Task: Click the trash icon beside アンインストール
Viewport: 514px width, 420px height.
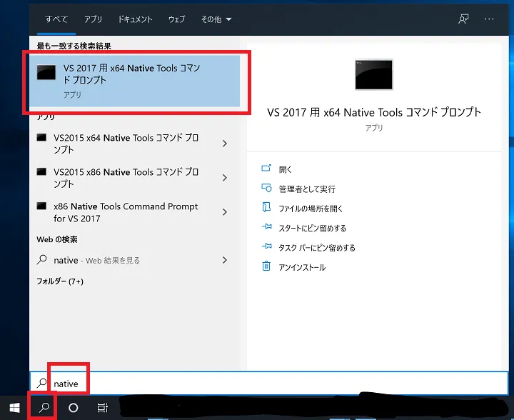Action: tap(266, 266)
